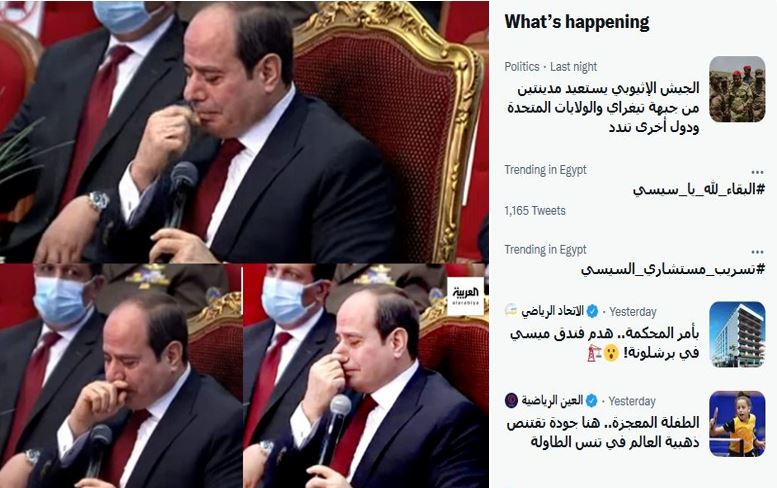Click the soldiers thumbnail image
777x488 pixels.
click(737, 89)
